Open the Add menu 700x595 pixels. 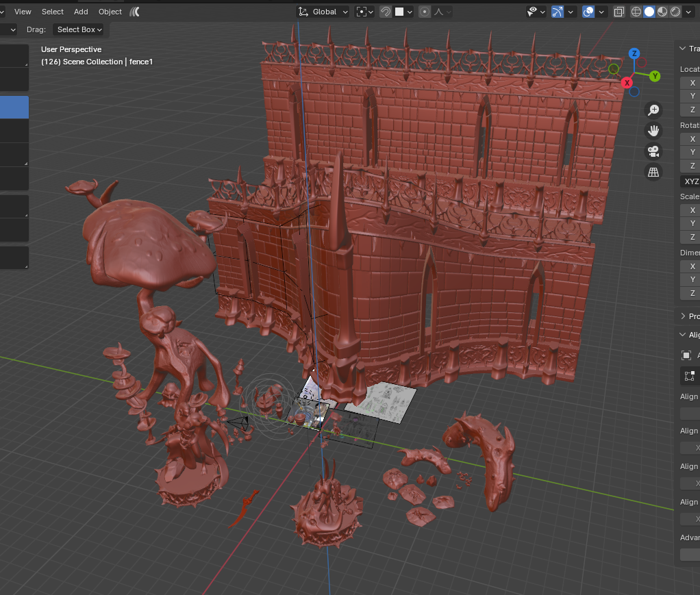click(81, 12)
